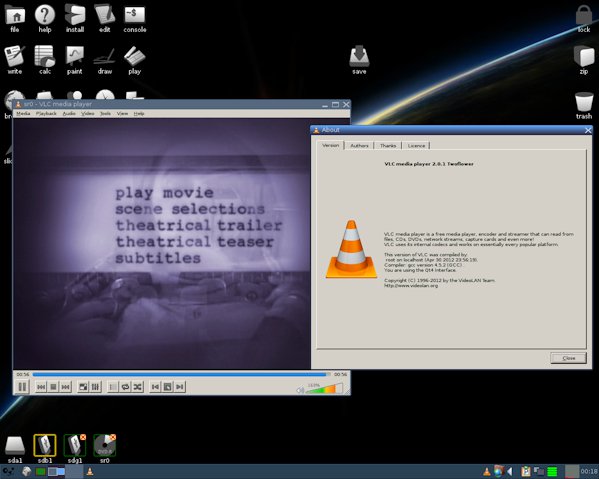Open the zip desktop icon
This screenshot has height=479, width=599.
584,60
